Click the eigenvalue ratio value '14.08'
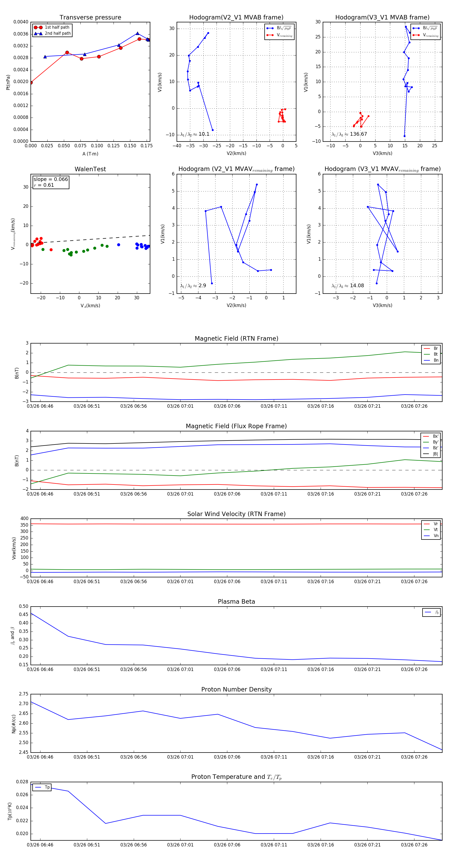 tap(357, 286)
